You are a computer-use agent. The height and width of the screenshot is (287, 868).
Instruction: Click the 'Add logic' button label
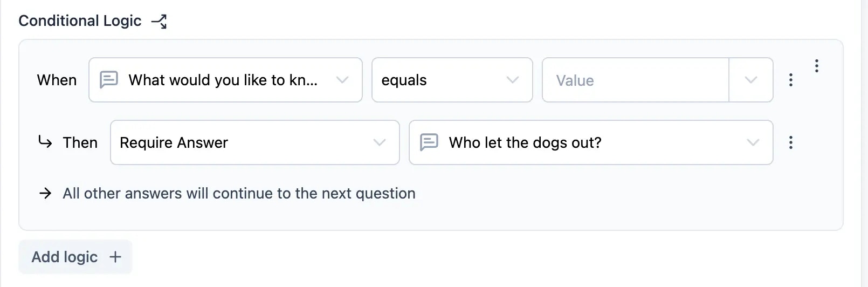coord(65,257)
